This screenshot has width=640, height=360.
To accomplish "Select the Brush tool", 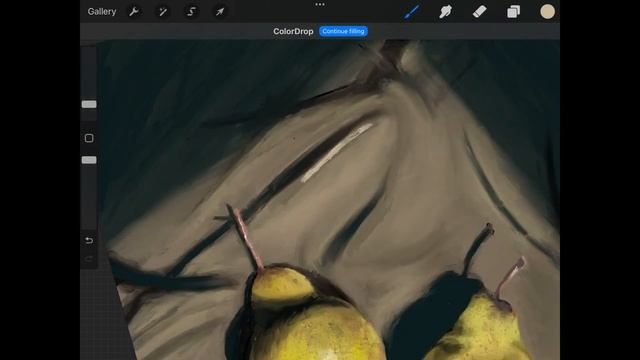I will point(411,12).
